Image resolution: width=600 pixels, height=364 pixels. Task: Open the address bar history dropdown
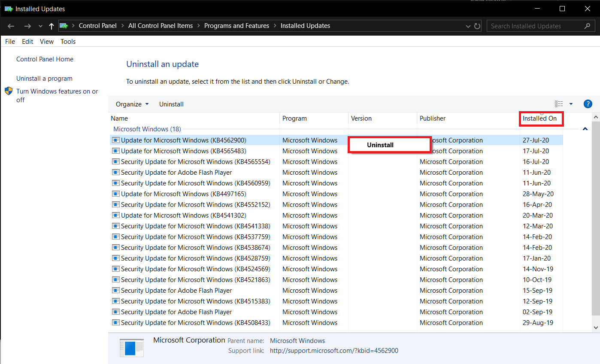click(468, 26)
